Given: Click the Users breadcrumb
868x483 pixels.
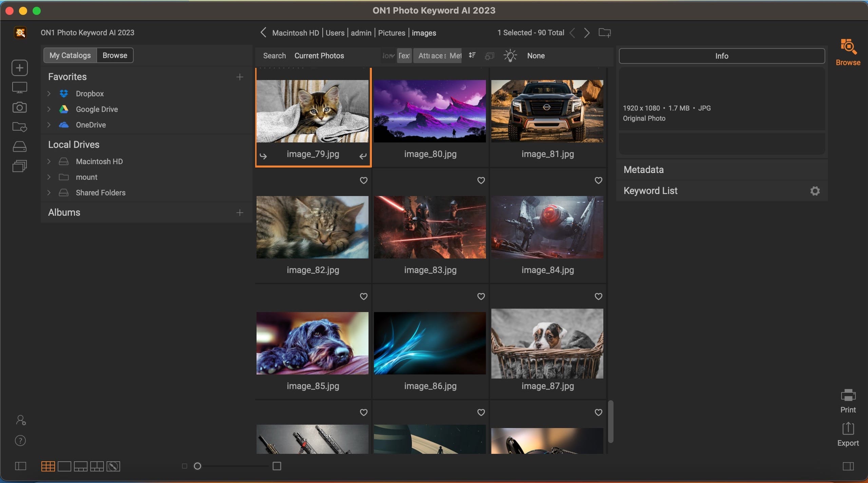Looking at the screenshot, I should click(x=335, y=33).
